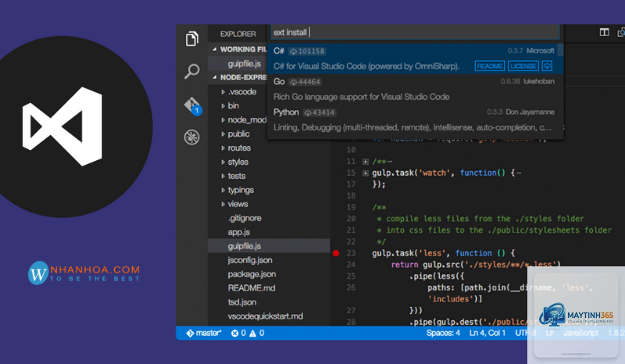625x364 pixels.
Task: Click 'Ln 4, Col 1' cursor position
Action: (x=487, y=333)
